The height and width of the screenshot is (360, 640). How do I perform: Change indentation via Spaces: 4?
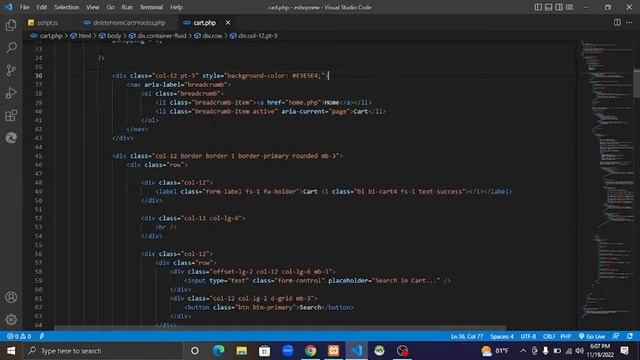502,336
